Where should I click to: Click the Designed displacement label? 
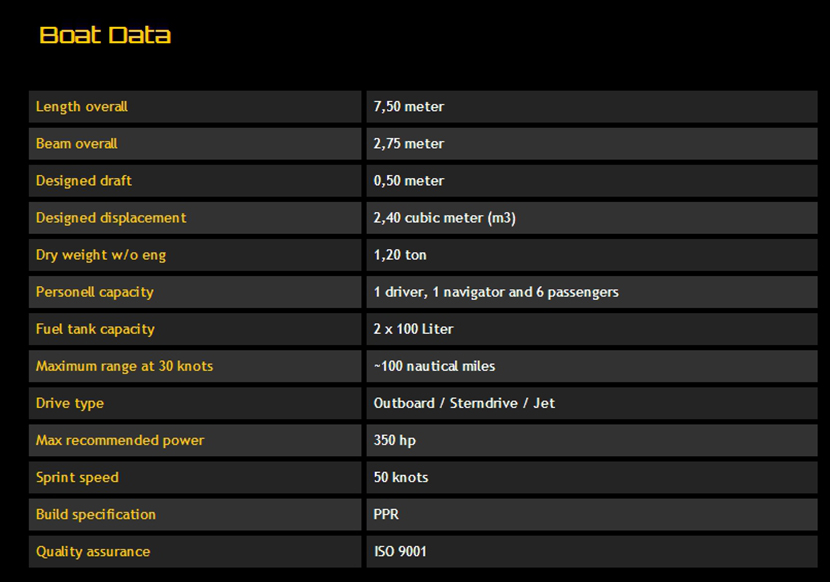111,218
